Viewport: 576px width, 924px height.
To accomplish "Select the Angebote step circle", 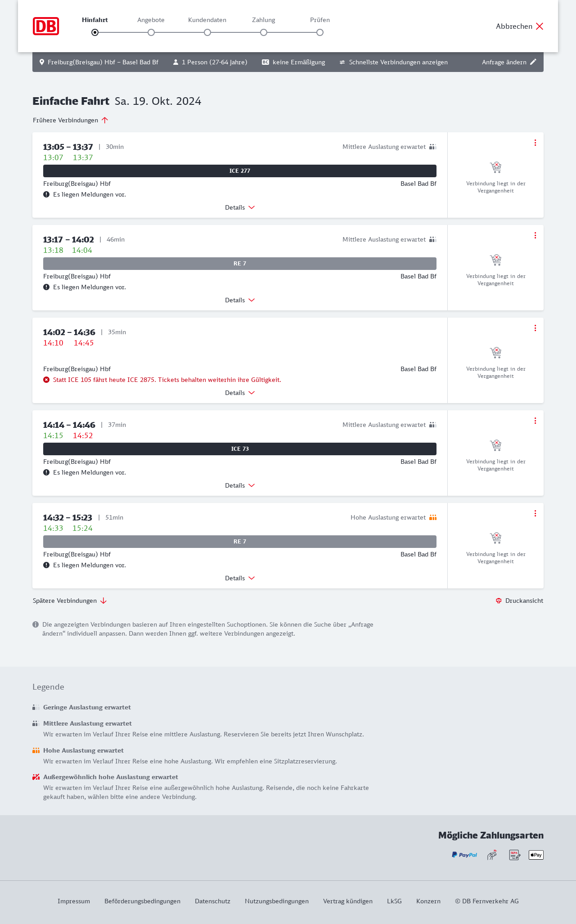I will click(151, 32).
